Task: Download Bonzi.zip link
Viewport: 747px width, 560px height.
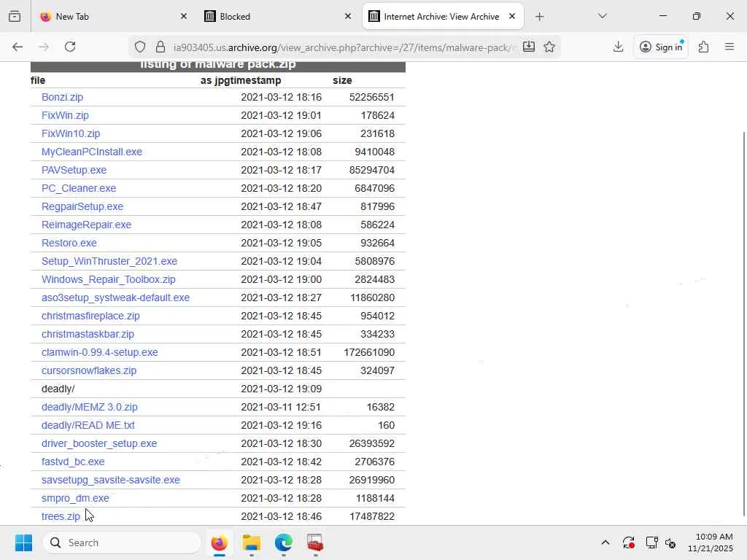Action: click(63, 97)
